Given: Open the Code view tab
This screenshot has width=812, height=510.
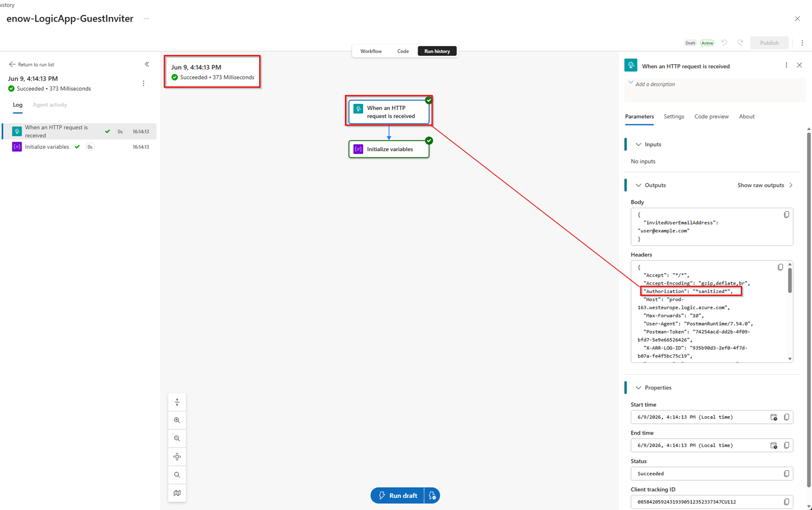Looking at the screenshot, I should click(x=403, y=51).
